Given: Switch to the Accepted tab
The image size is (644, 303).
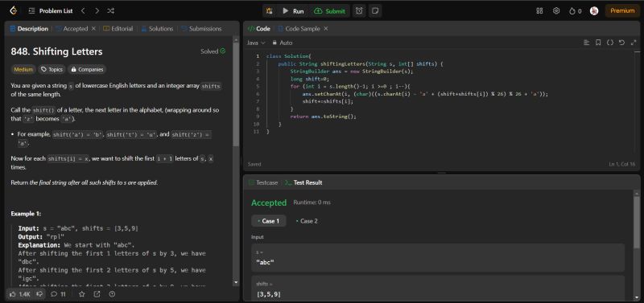Looking at the screenshot, I should coord(72,29).
